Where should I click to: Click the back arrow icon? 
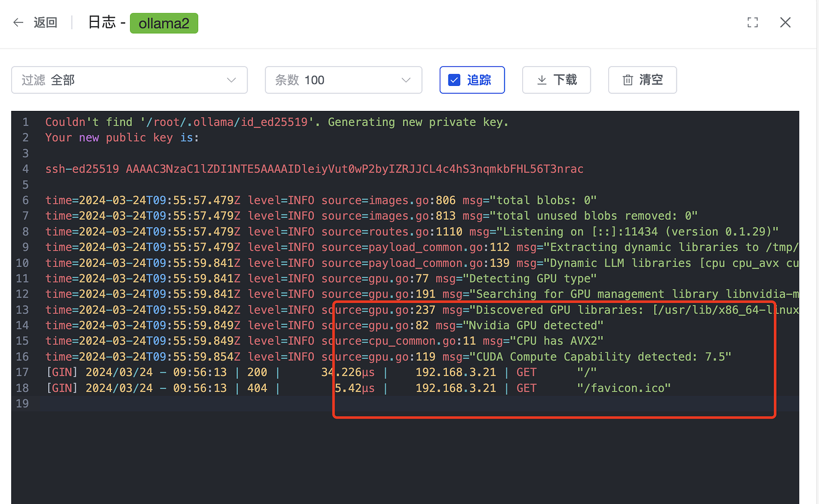coord(18,23)
